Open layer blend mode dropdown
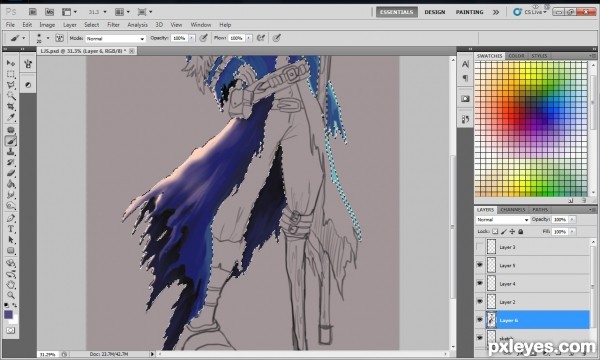The height and width of the screenshot is (360, 600). point(503,220)
